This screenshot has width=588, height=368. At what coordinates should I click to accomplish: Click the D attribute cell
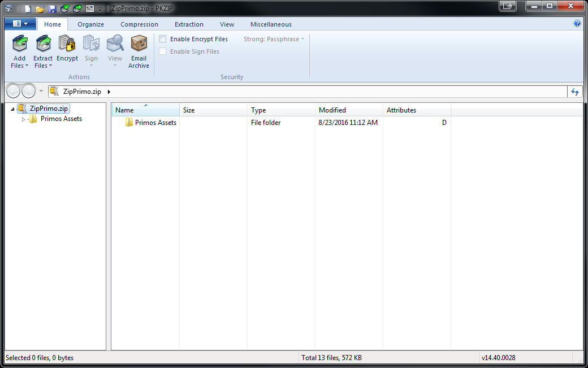tap(444, 123)
